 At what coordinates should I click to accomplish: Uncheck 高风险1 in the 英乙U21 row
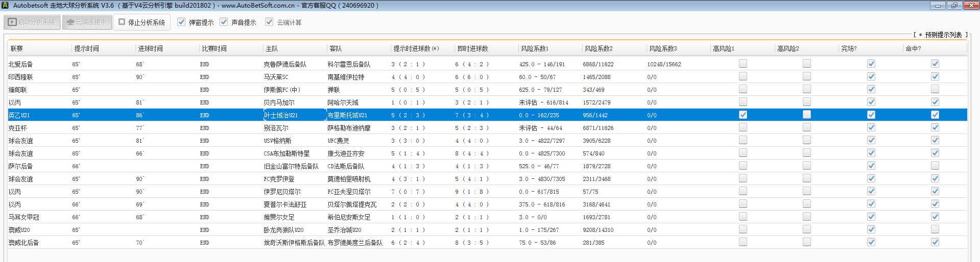[743, 115]
